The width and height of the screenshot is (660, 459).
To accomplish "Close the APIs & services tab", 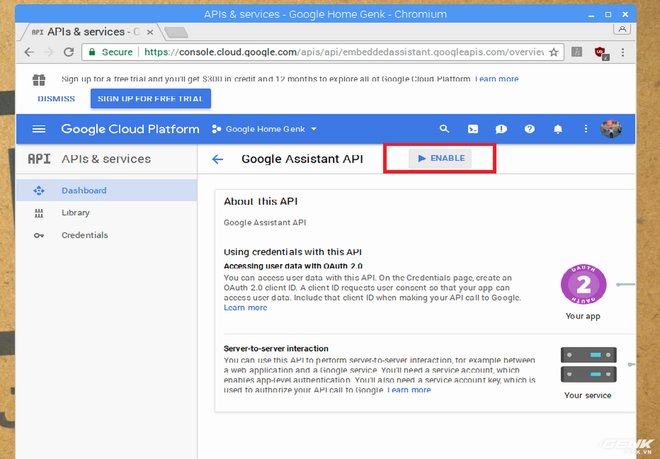I will click(x=150, y=32).
